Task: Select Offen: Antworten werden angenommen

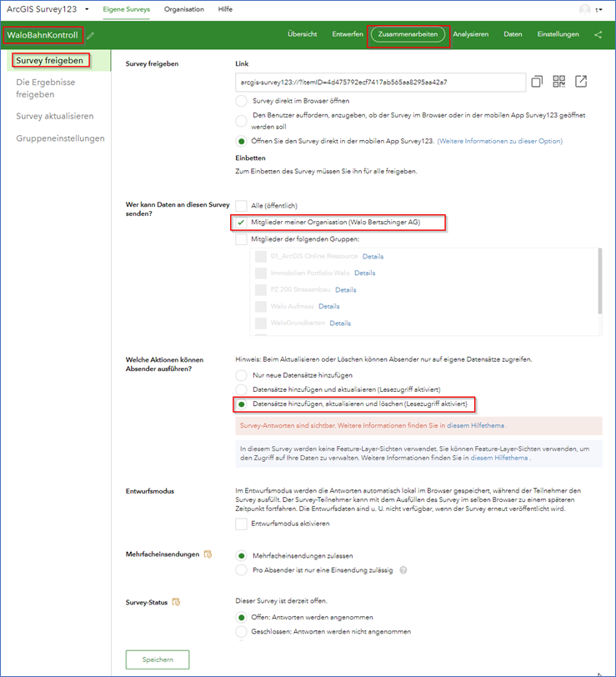Action: [241, 618]
